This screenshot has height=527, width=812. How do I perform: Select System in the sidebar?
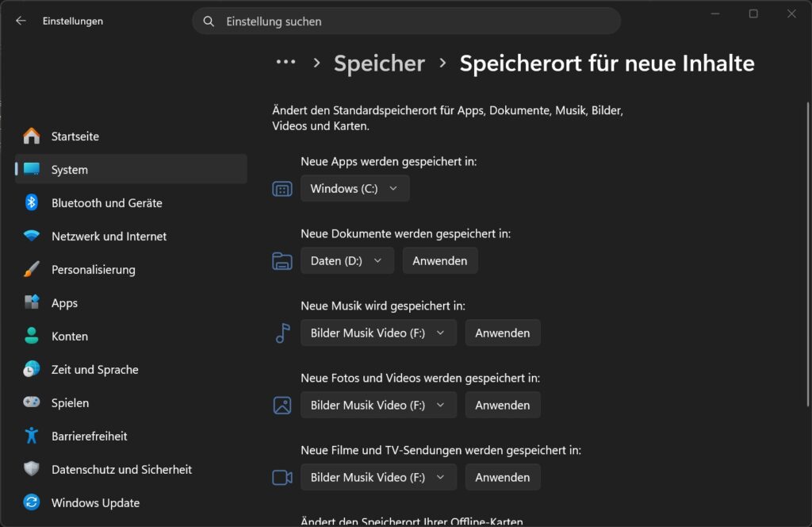131,169
